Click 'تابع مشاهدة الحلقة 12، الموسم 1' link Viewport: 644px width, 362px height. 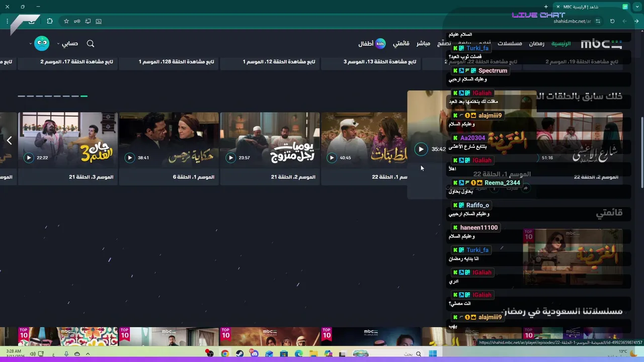tap(279, 62)
